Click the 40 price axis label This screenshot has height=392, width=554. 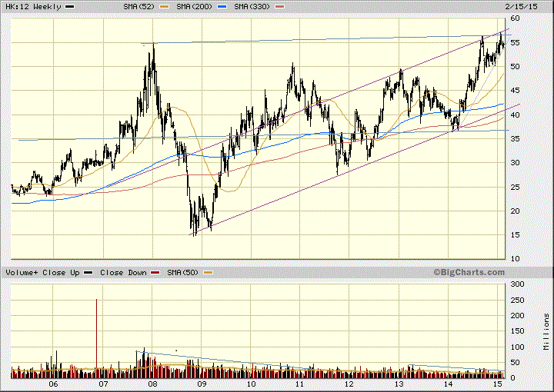(x=515, y=115)
